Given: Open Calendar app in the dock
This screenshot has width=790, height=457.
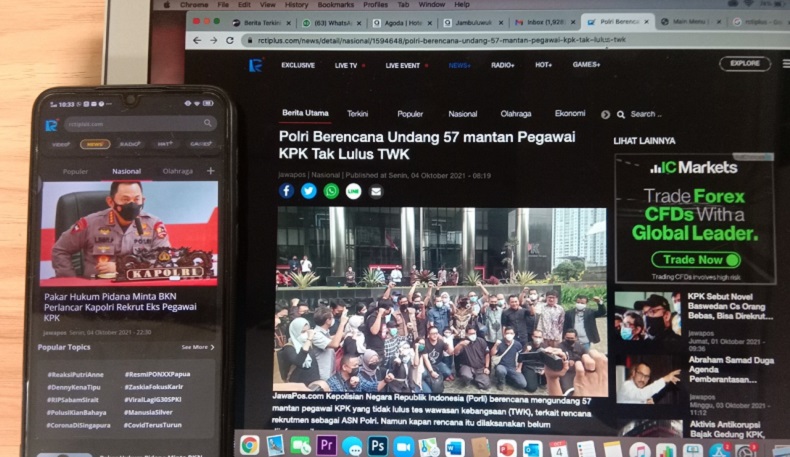Looking at the screenshot, I should [x=558, y=448].
